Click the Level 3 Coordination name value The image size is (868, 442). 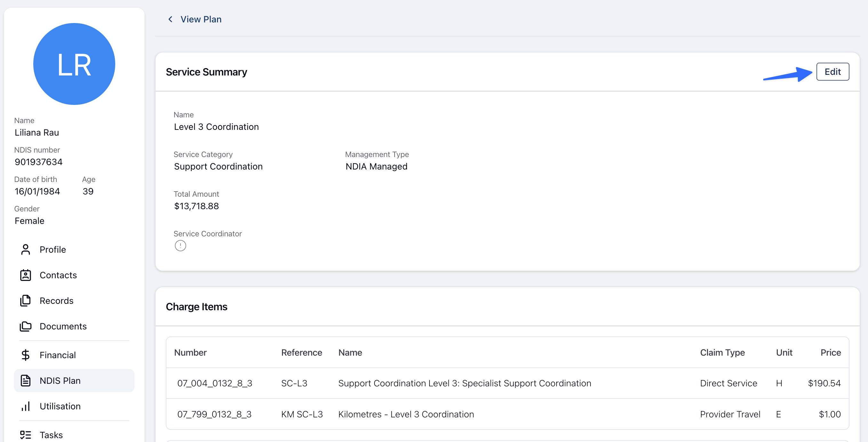pos(216,127)
